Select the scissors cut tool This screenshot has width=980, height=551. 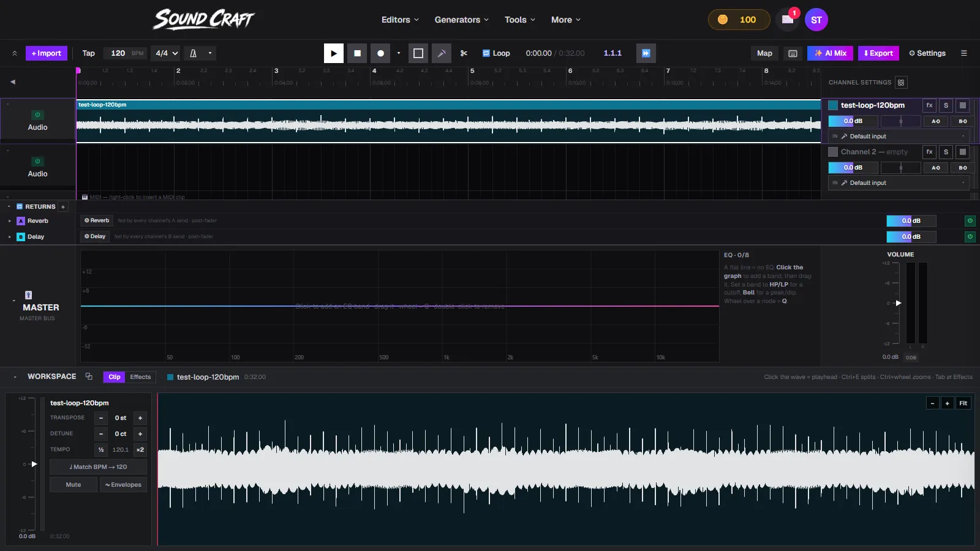(x=464, y=53)
